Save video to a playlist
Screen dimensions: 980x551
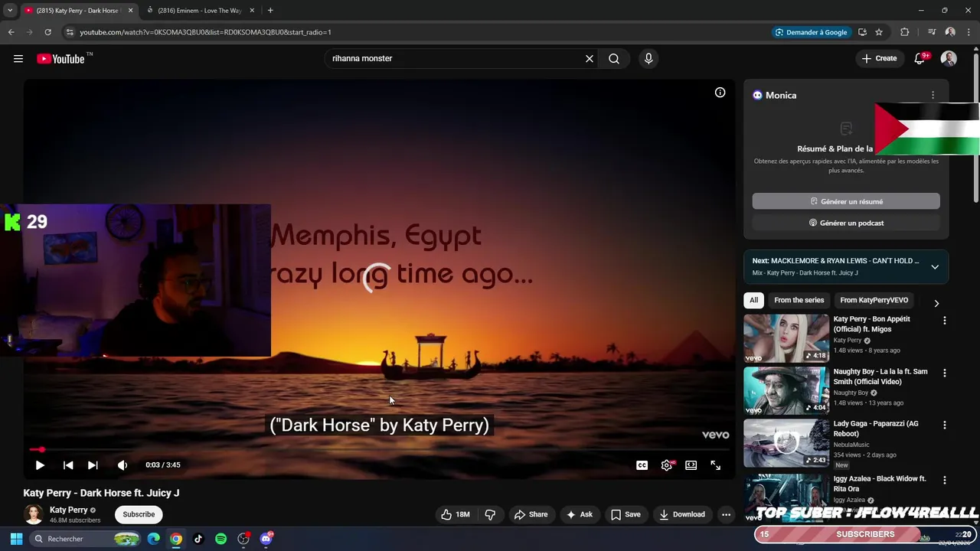(x=626, y=514)
